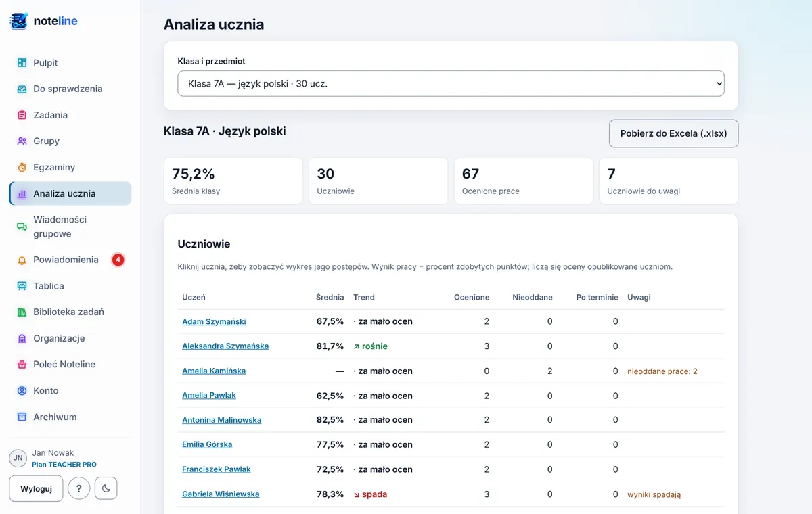Open the Pulpit dashboard icon
Viewport: 812px width, 514px height.
click(22, 63)
